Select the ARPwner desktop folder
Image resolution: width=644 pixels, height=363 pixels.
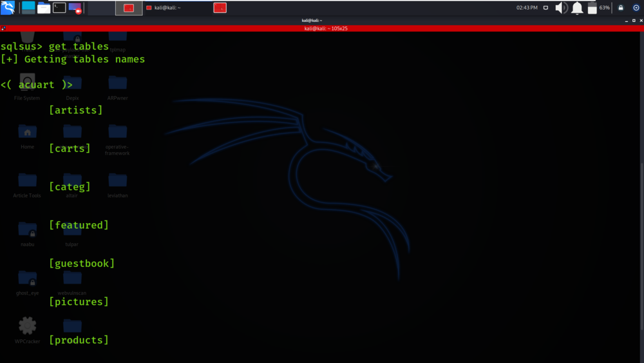pyautogui.click(x=117, y=88)
